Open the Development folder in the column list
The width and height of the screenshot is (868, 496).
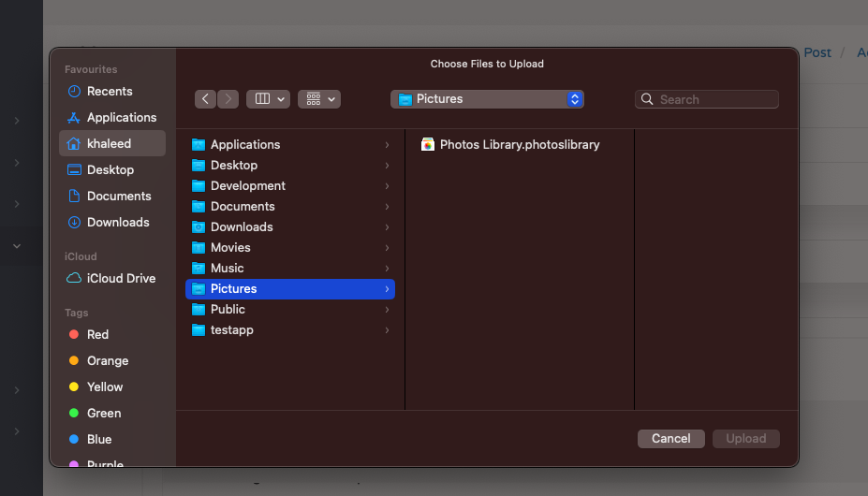pos(247,186)
